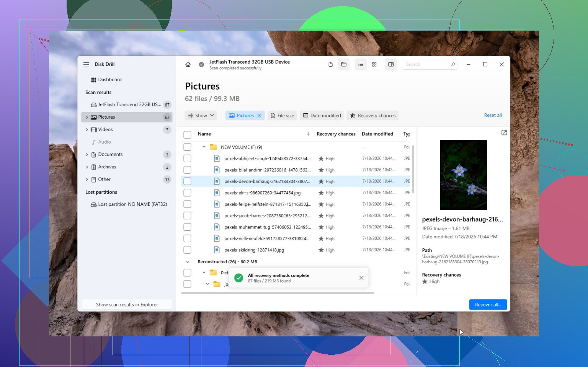Screen dimensions: 588x367
Task: Open the Show dropdown filter
Action: (201, 116)
